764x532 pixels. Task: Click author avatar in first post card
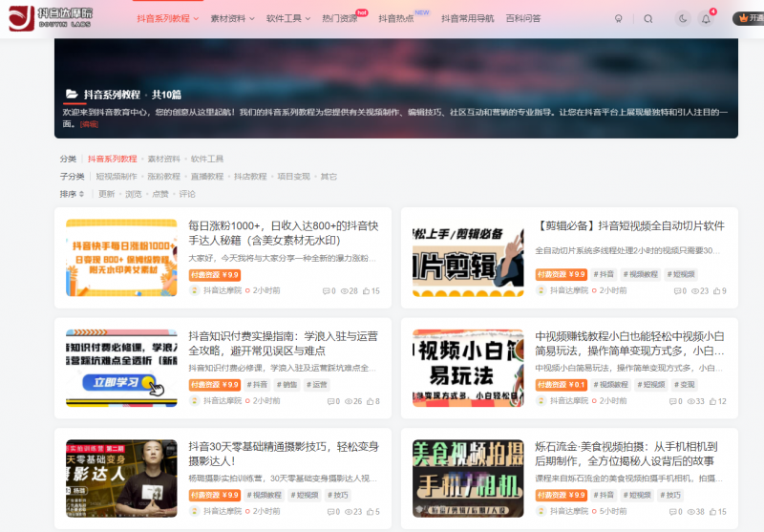[195, 290]
